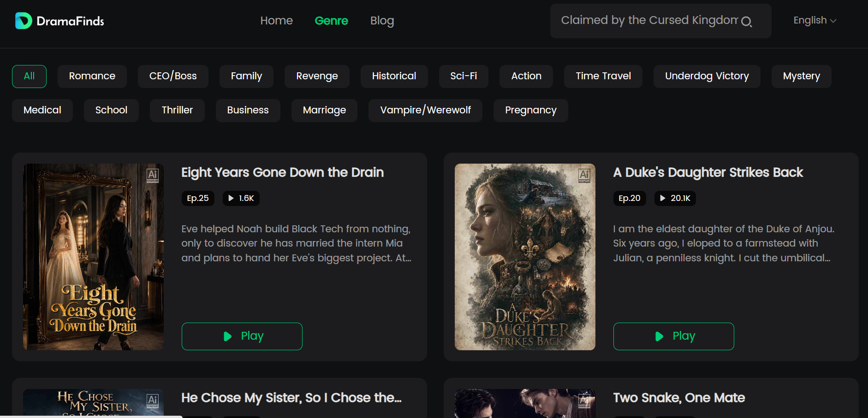Click AI badge on Duke's Daughter poster

click(x=584, y=176)
